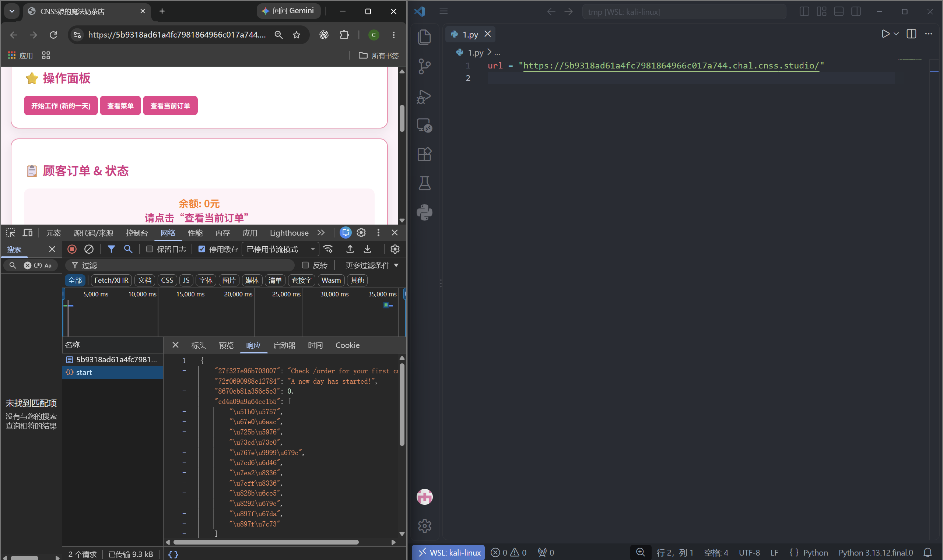Expand 更多过滤条件 dropdown
The image size is (943, 560).
tap(371, 265)
